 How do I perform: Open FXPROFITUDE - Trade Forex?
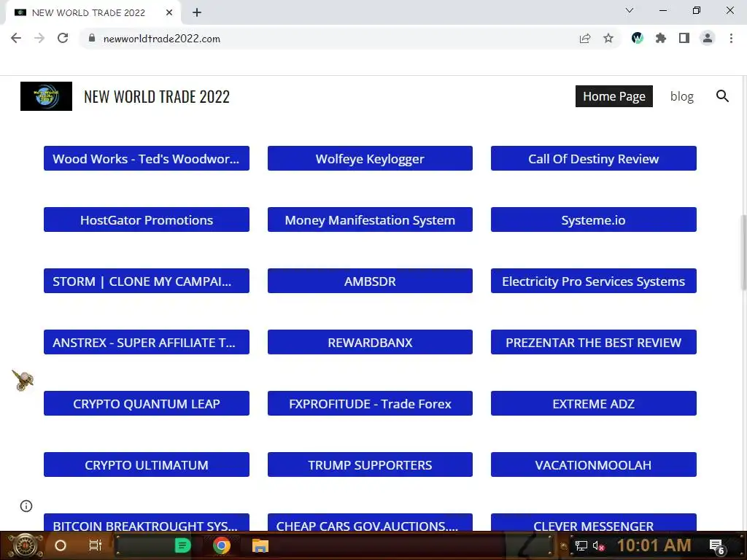(370, 403)
